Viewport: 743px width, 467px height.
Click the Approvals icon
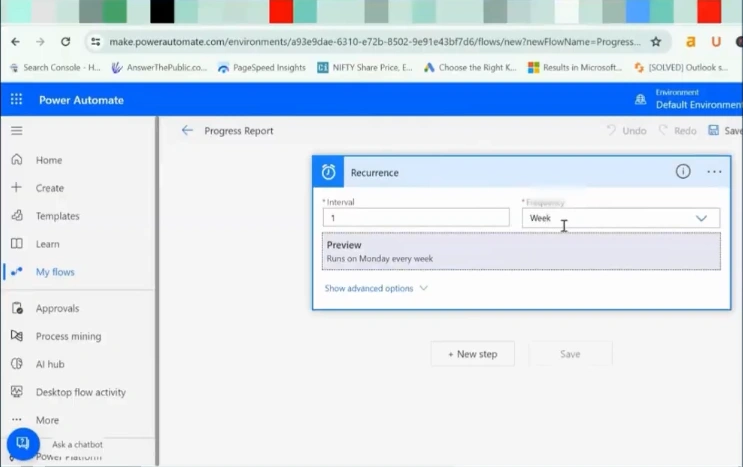point(17,308)
